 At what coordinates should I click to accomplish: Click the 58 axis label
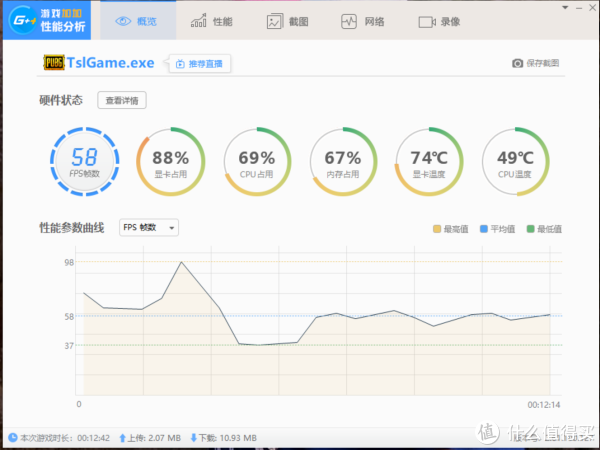pyautogui.click(x=69, y=316)
